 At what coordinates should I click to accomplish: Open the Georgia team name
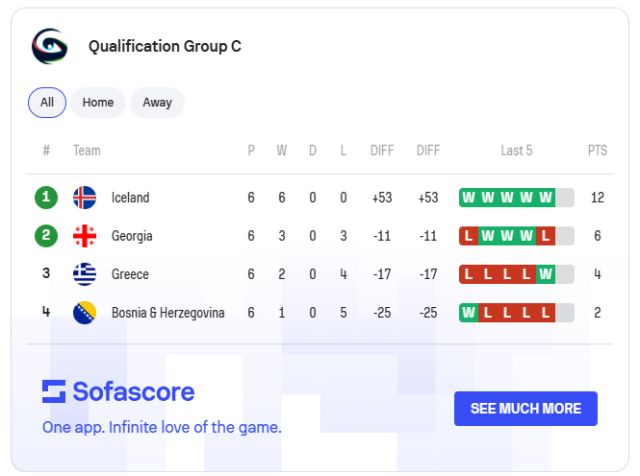[x=132, y=236]
